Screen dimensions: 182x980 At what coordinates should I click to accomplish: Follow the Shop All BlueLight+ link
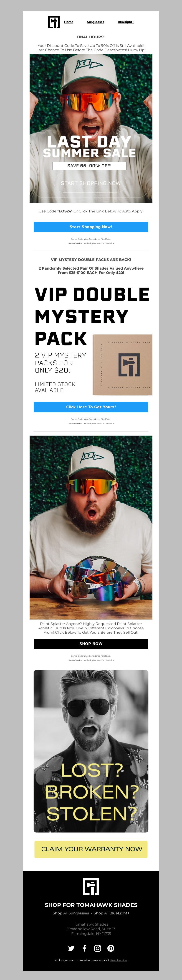(111, 913)
